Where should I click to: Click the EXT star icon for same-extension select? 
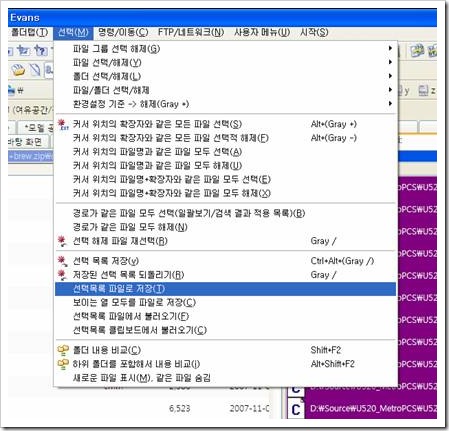point(63,124)
